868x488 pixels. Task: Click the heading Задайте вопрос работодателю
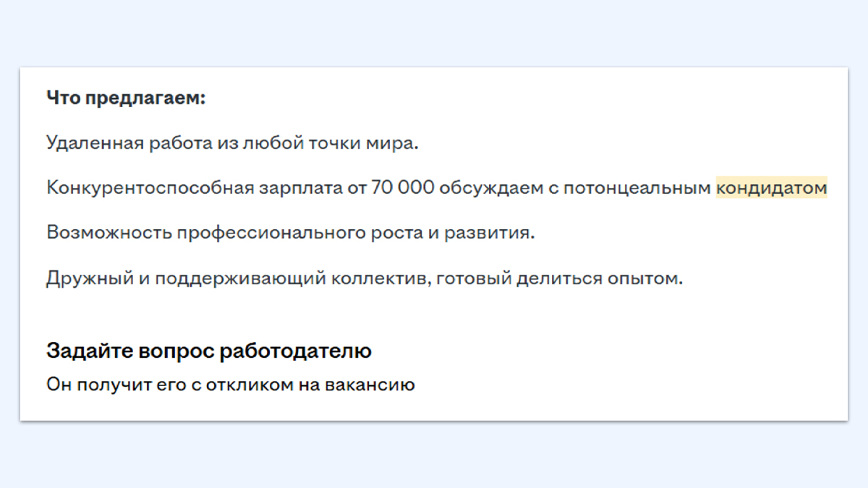(209, 351)
